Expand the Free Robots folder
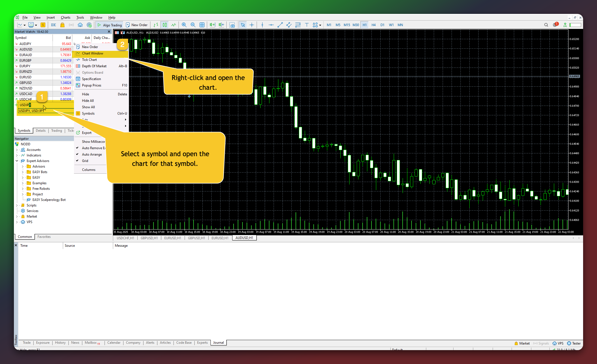 (23, 189)
